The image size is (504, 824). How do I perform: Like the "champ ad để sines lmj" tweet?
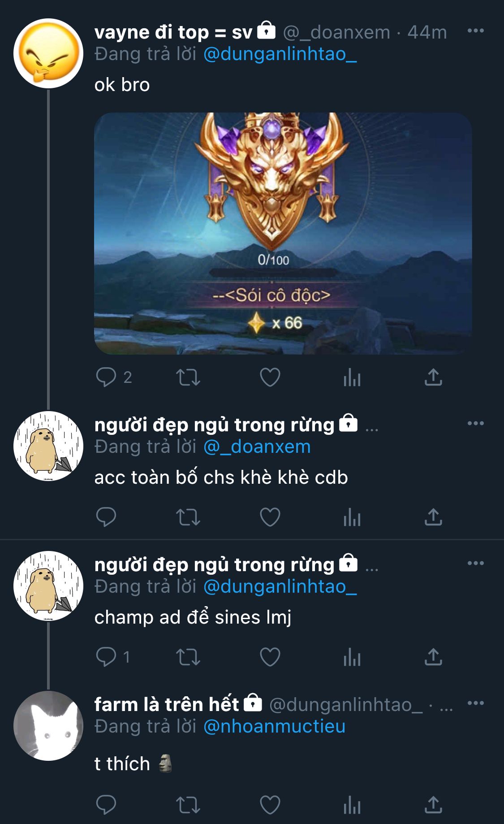pyautogui.click(x=270, y=657)
